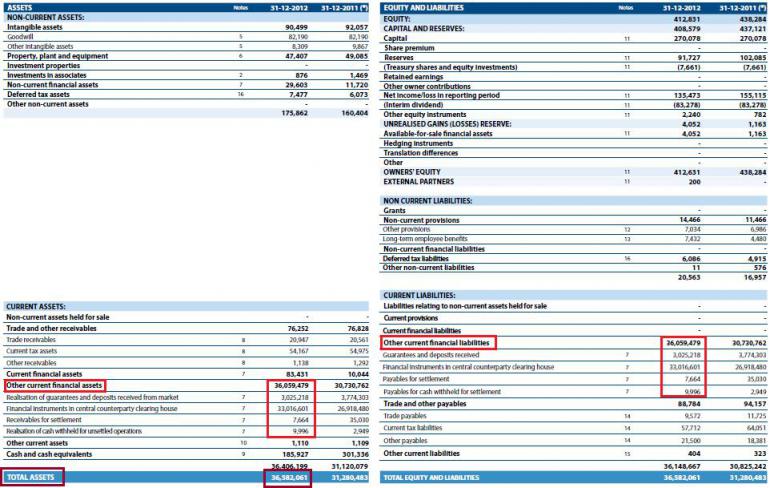Click TOTAL EQUITY AND LIABILITIES label
The height and width of the screenshot is (488, 770).
coord(431,478)
